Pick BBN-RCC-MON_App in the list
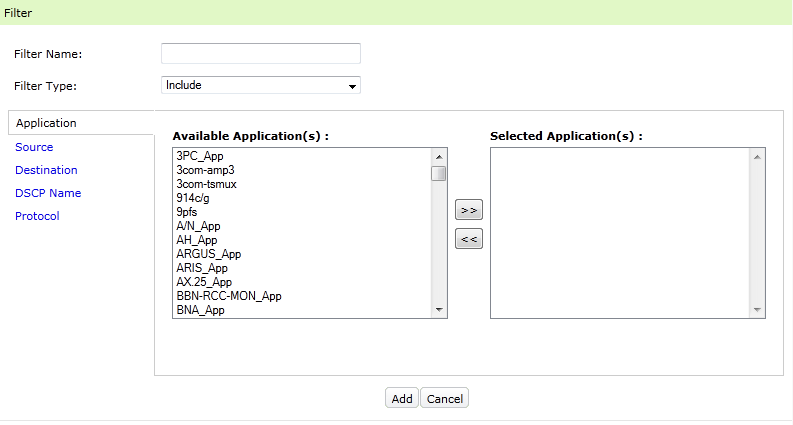The image size is (793, 425). pos(228,296)
